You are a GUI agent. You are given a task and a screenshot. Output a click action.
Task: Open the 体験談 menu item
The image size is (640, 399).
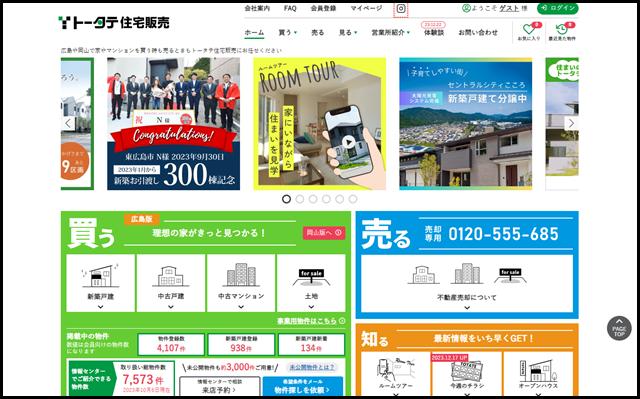(434, 33)
